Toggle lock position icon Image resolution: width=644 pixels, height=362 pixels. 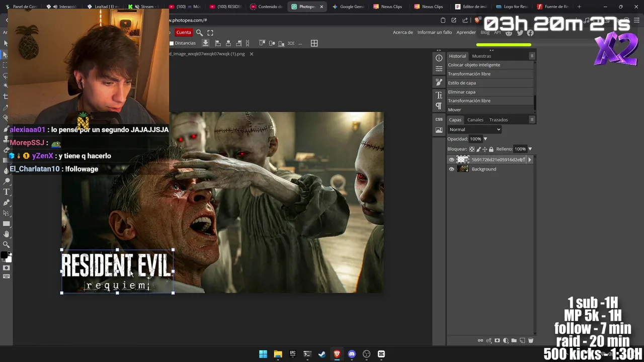[x=485, y=149]
